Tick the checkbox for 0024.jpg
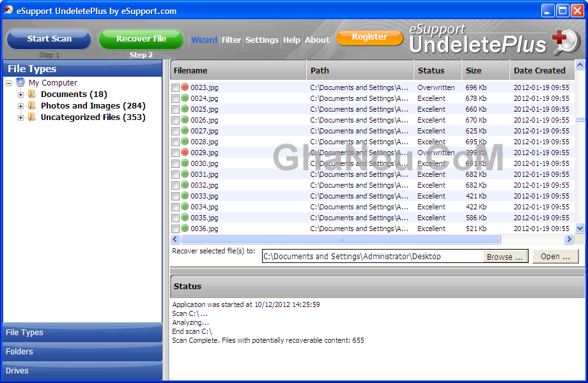Screen dimensions: 588x383 175,99
